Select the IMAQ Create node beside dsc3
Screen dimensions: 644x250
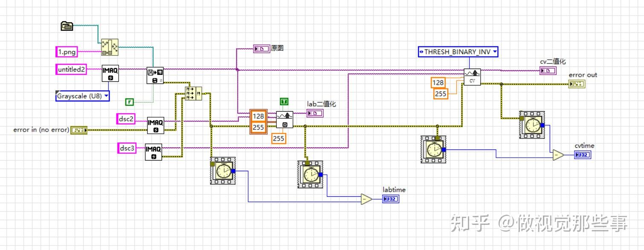(x=155, y=152)
